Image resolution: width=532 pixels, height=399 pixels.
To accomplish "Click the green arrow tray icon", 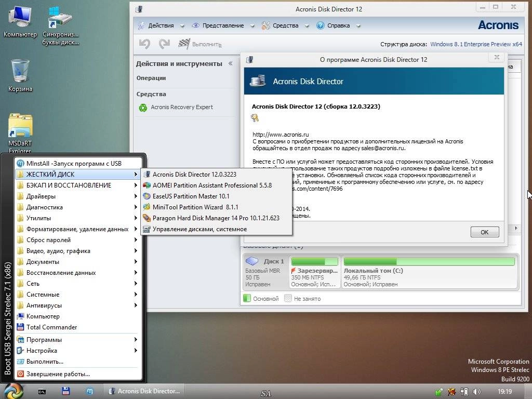I will tap(439, 392).
